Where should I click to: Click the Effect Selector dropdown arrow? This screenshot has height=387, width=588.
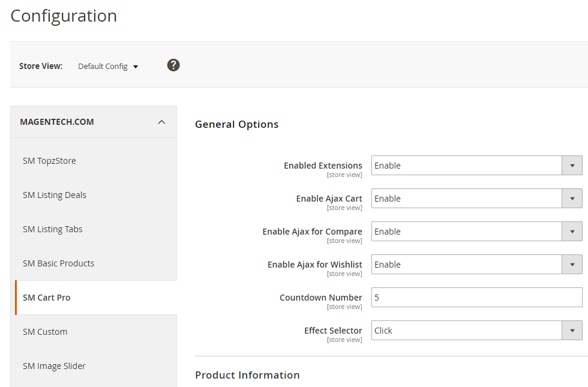coord(572,331)
